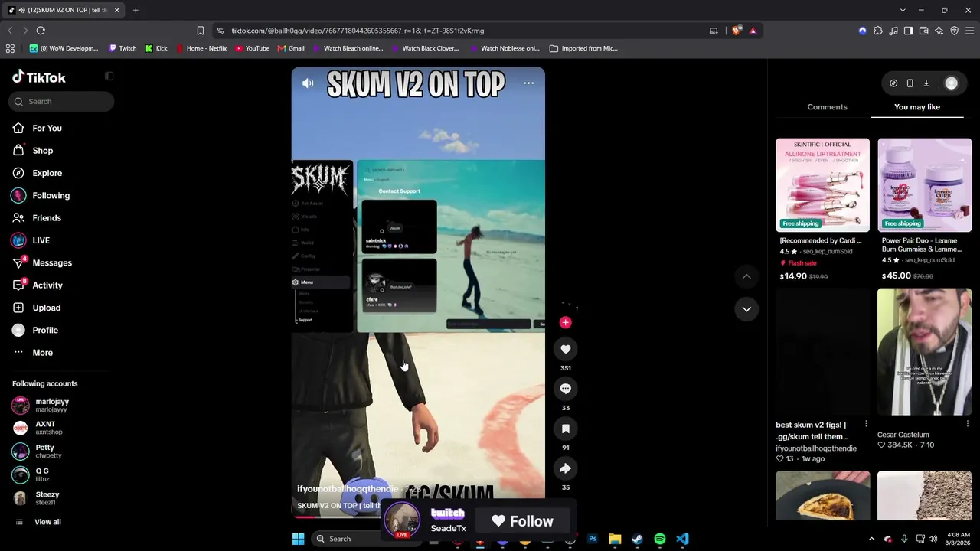Open comments via the speech bubble icon

pos(566,389)
